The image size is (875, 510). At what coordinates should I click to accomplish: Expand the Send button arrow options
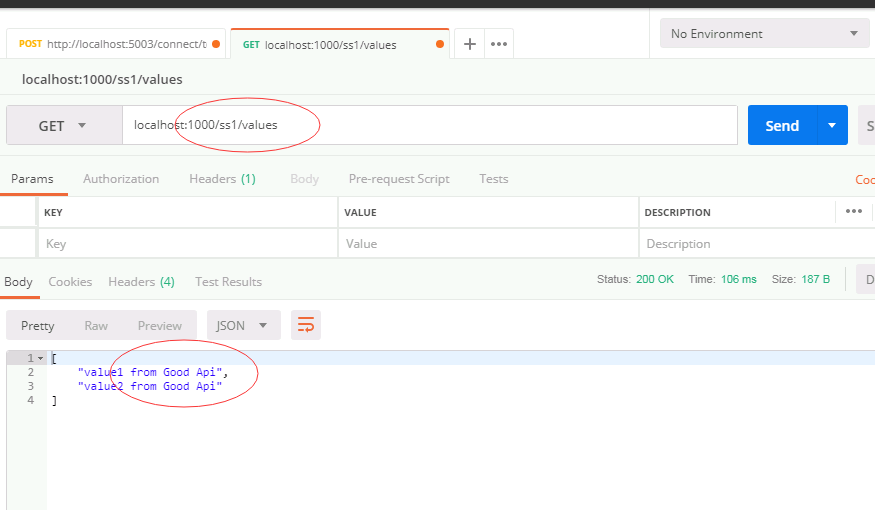click(832, 126)
